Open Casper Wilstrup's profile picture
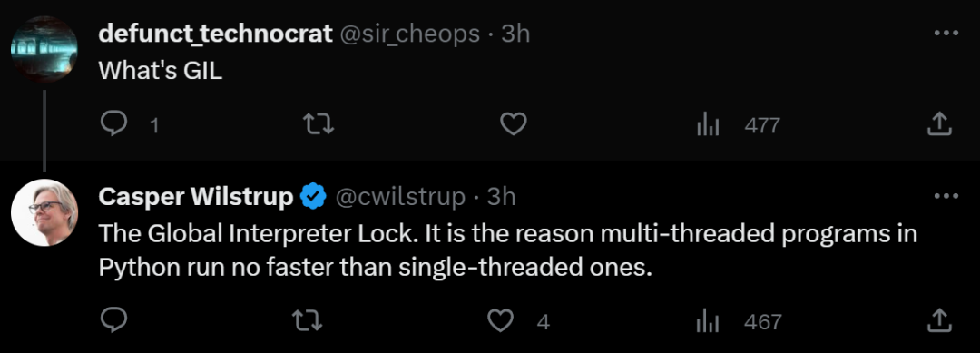Image resolution: width=980 pixels, height=353 pixels. tap(44, 212)
